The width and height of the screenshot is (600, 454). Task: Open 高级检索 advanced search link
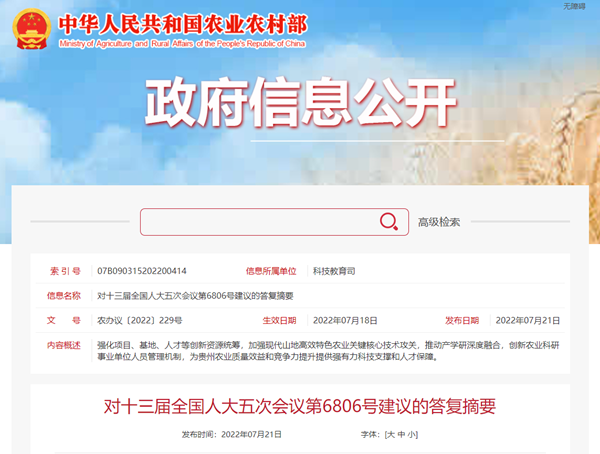(x=439, y=222)
